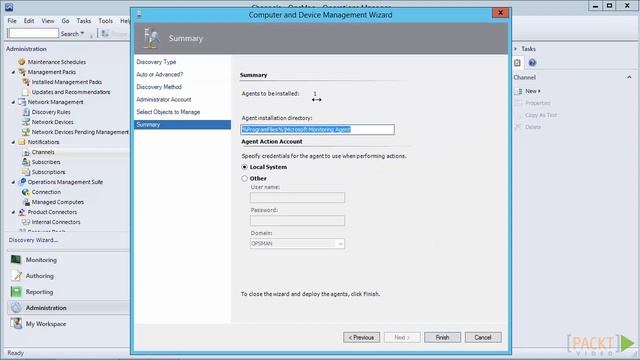Click the Network Devices icon
Viewport: 640px width, 360px height.
[26, 122]
